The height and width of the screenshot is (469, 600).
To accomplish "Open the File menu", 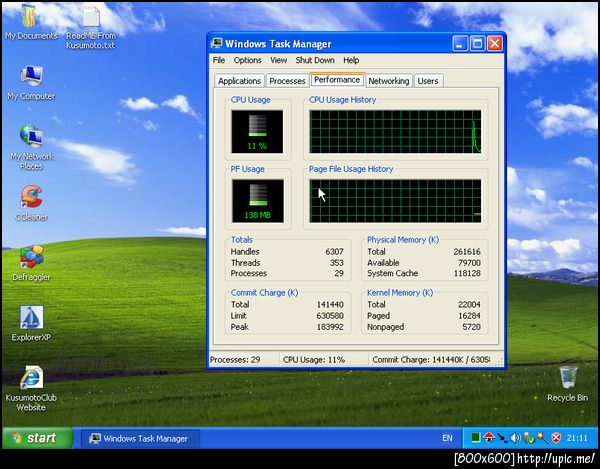I will point(219,60).
